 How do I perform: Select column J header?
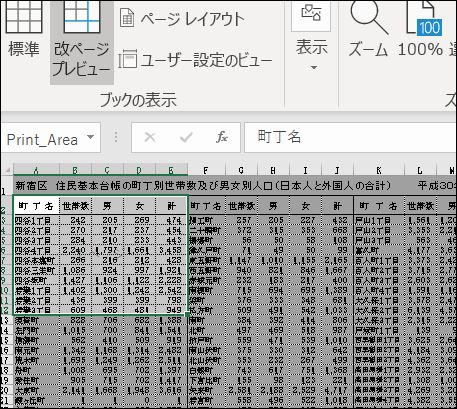(337, 171)
